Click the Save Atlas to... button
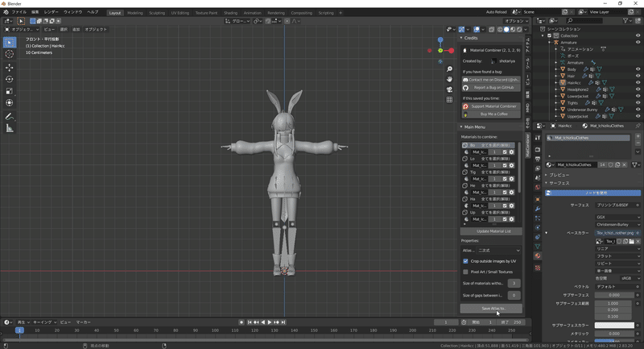This screenshot has height=349, width=644. pyautogui.click(x=491, y=309)
